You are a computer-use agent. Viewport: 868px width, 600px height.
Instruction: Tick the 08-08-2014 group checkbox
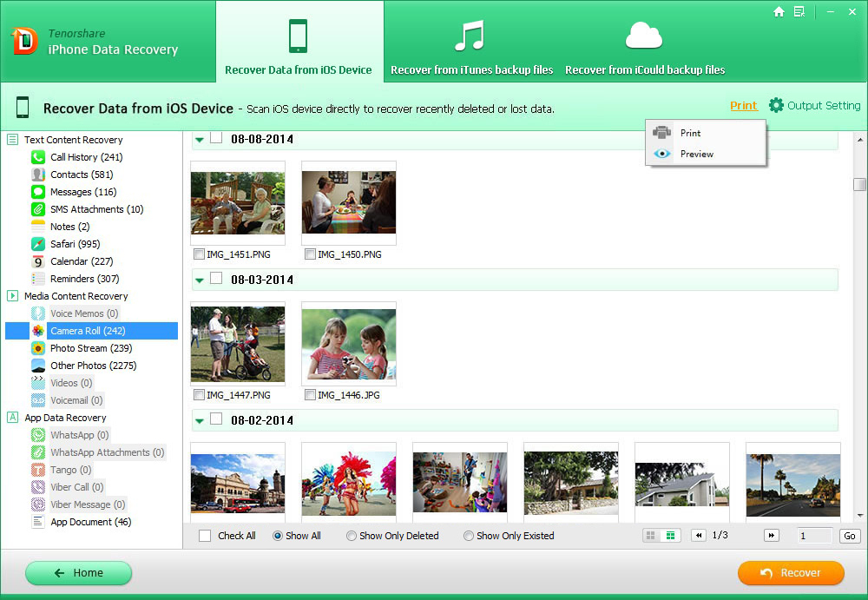[216, 138]
